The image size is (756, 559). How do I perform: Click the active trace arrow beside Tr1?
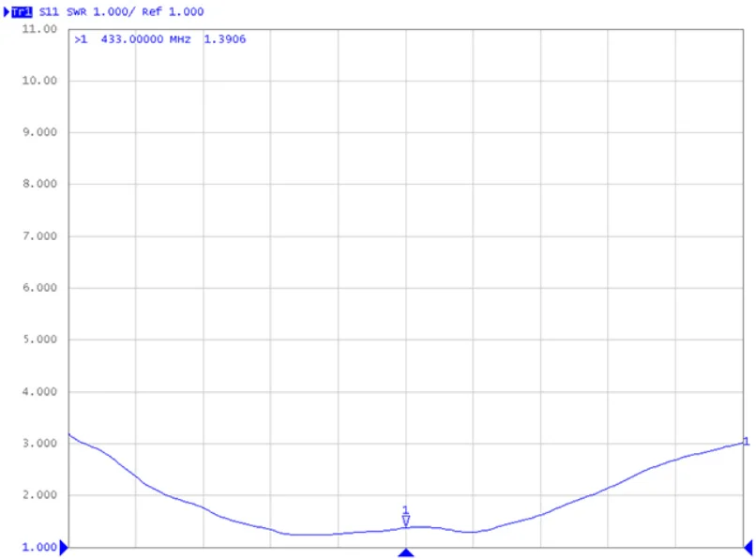pyautogui.click(x=7, y=11)
